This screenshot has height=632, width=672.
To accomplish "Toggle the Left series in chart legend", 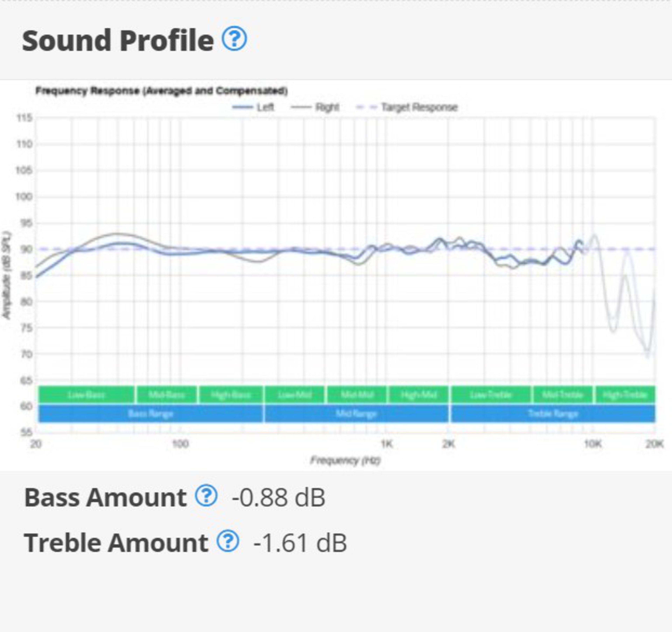I will (265, 107).
